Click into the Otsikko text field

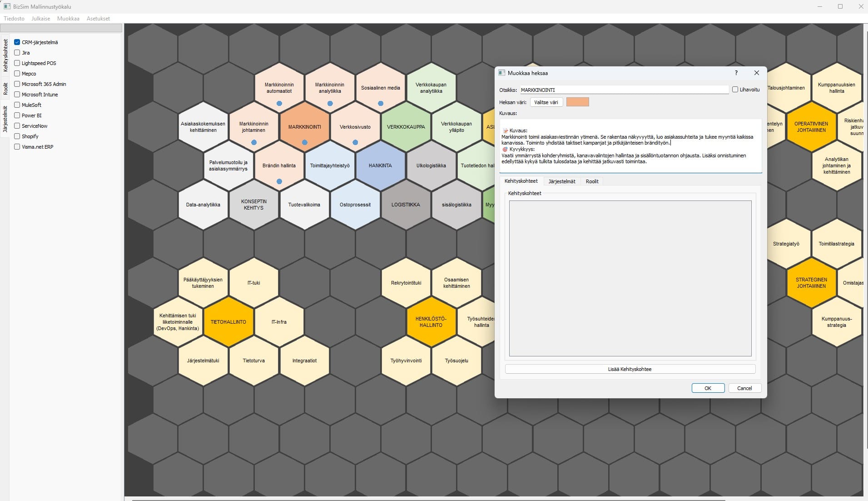click(624, 90)
